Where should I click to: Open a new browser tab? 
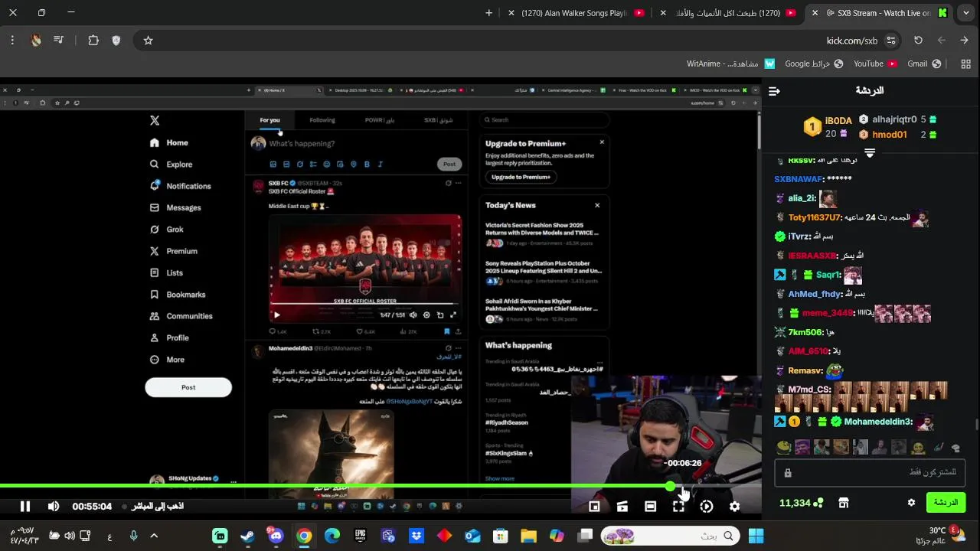[x=488, y=13]
